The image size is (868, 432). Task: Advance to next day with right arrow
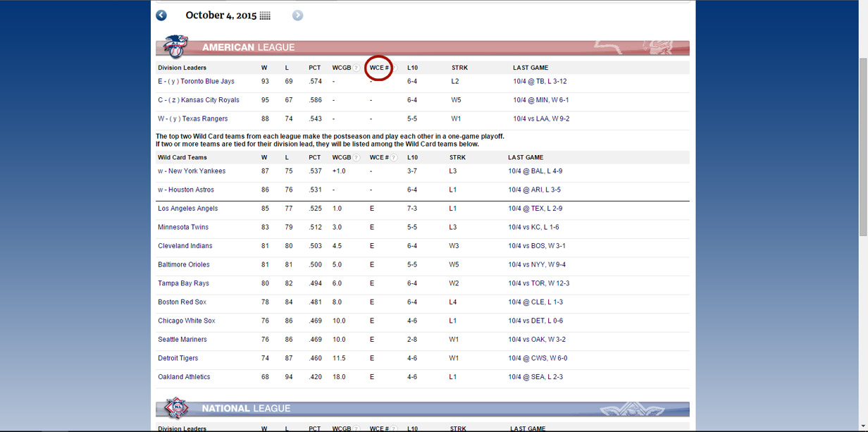pos(298,16)
